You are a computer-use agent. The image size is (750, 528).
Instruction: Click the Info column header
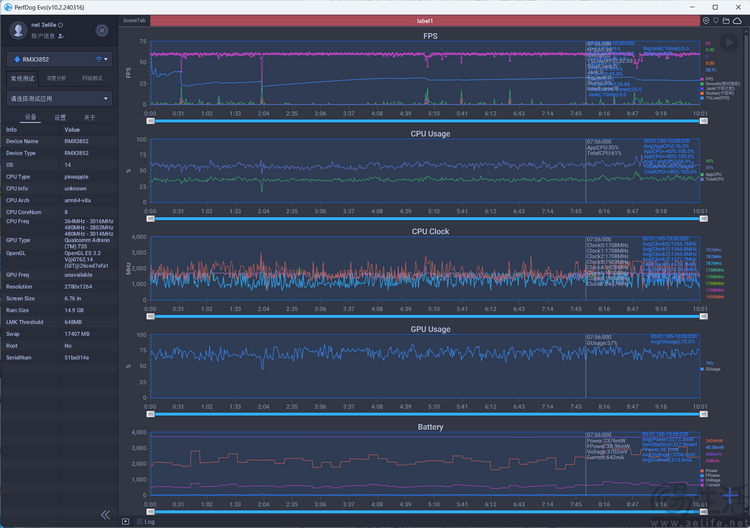tap(11, 130)
